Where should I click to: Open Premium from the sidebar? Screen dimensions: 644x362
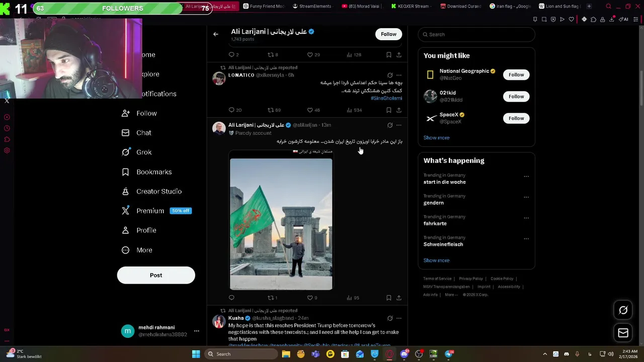click(x=156, y=211)
